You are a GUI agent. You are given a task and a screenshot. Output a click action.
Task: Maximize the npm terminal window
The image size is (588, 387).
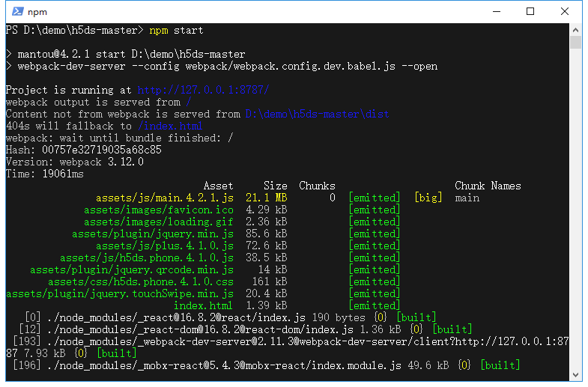[x=530, y=12]
